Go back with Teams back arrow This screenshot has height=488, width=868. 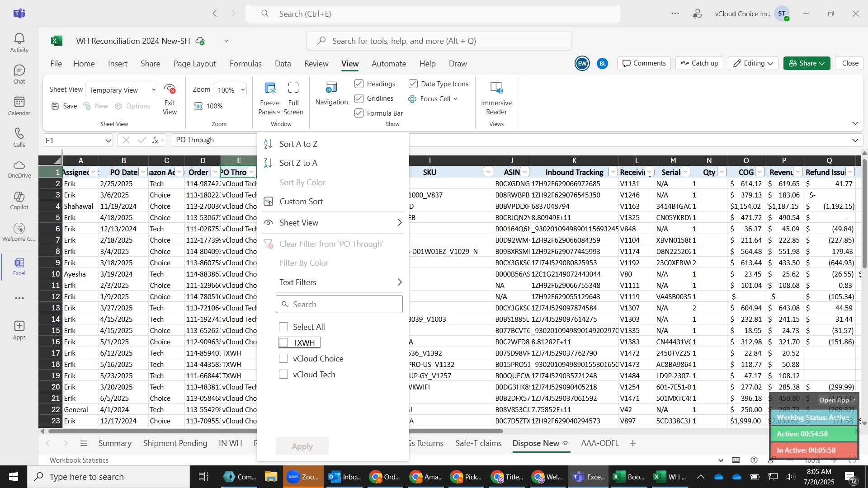coord(215,14)
